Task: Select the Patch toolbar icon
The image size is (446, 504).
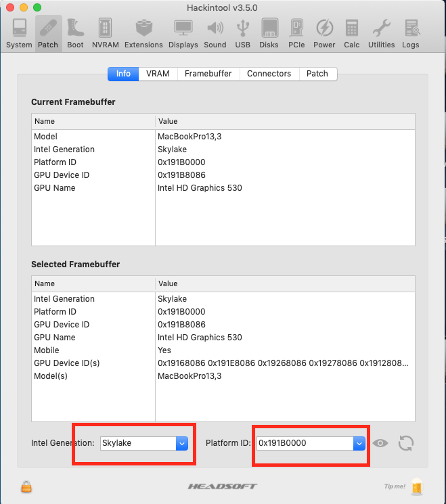Action: 48,34
